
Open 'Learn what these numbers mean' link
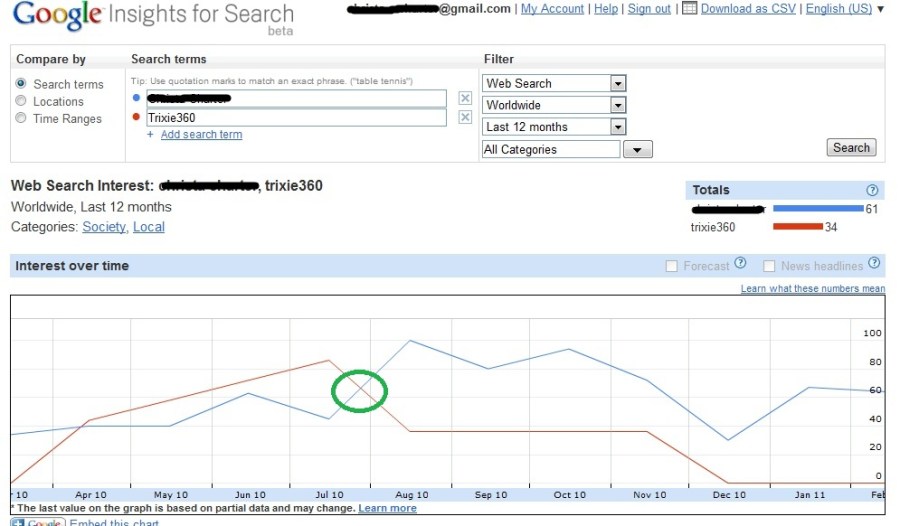click(x=812, y=289)
